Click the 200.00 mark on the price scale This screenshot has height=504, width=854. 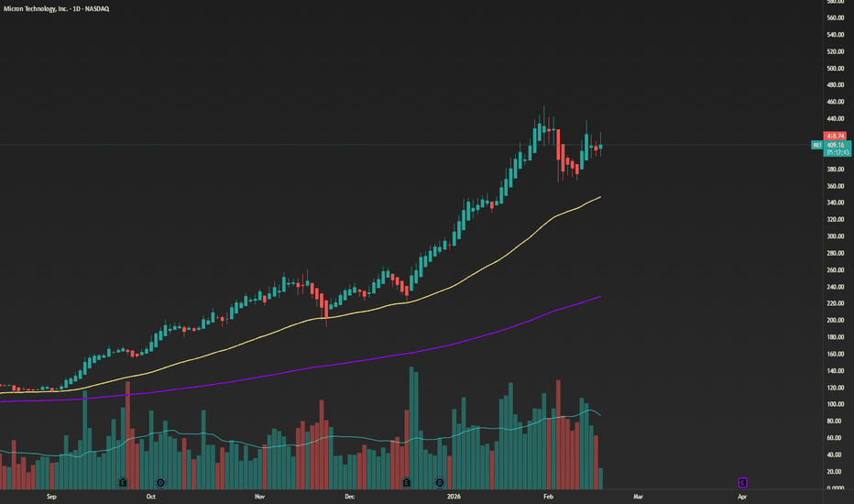coord(835,321)
